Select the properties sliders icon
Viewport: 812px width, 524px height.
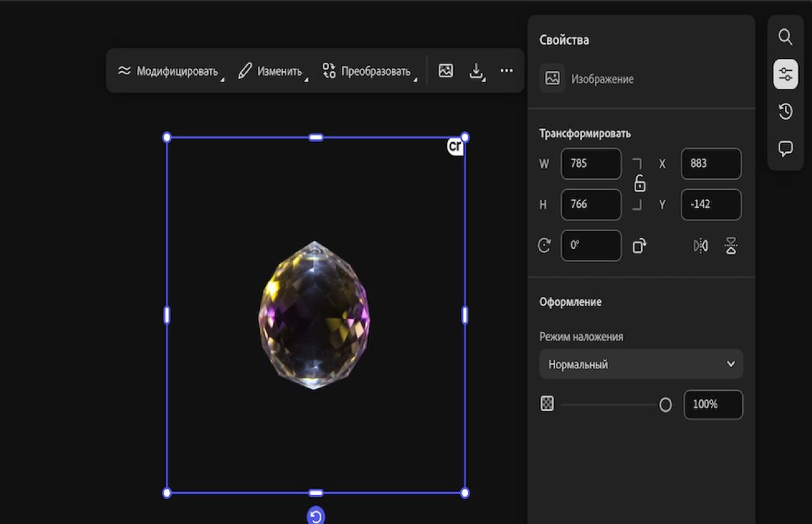point(785,74)
